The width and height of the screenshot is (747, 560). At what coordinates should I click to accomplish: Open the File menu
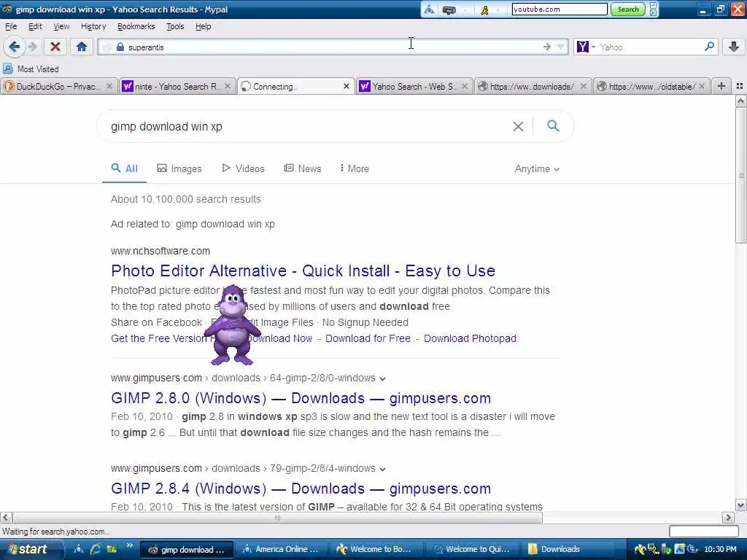pos(11,26)
